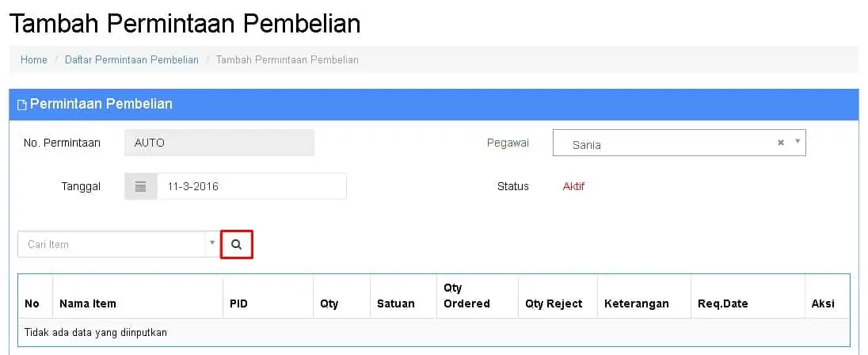The height and width of the screenshot is (355, 868).
Task: Open the Cari Item dropdown arrow
Action: pos(212,243)
